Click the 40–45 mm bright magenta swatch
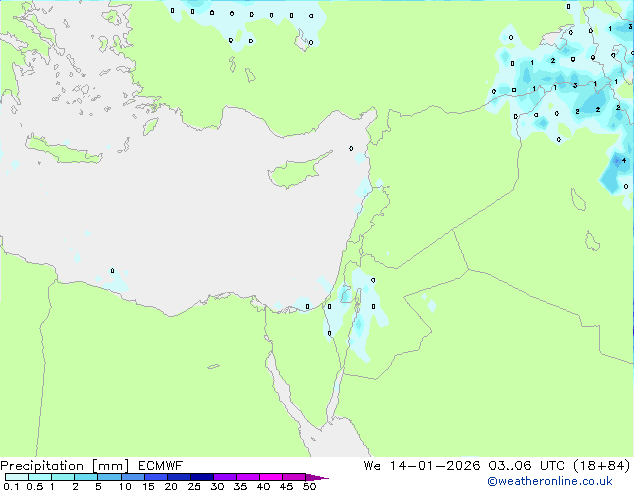 [271, 477]
